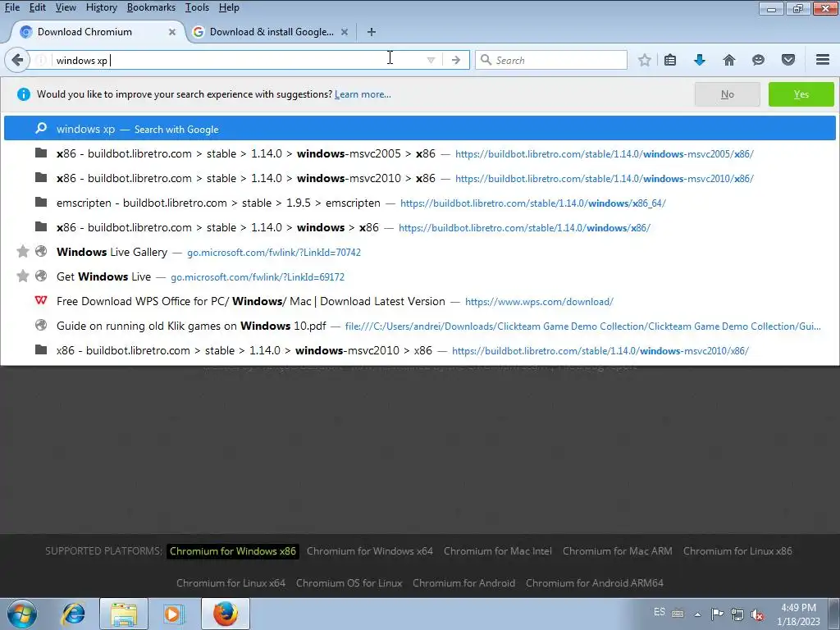
Task: Open Windows Explorer from taskbar
Action: (x=124, y=614)
